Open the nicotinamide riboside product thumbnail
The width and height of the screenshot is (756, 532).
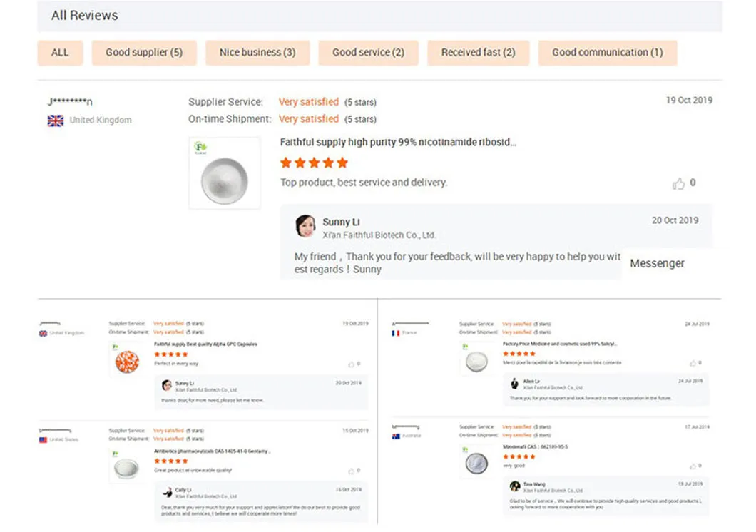coord(224,173)
